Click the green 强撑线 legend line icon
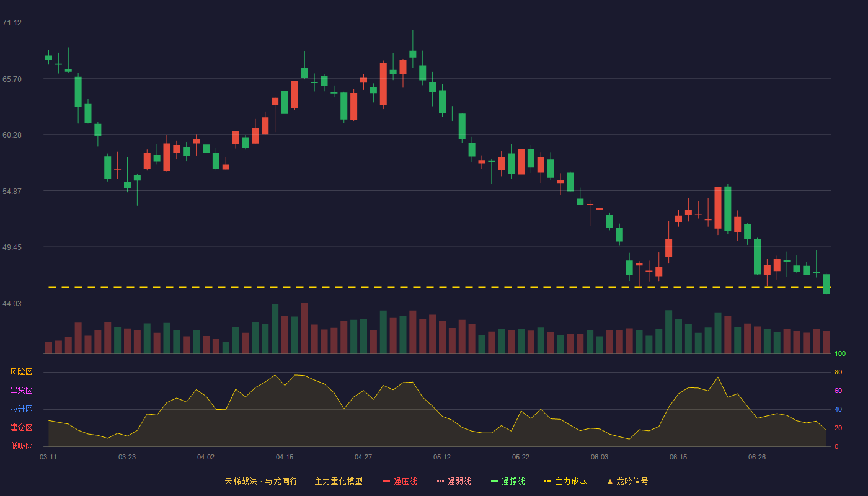This screenshot has width=868, height=496. click(x=495, y=481)
